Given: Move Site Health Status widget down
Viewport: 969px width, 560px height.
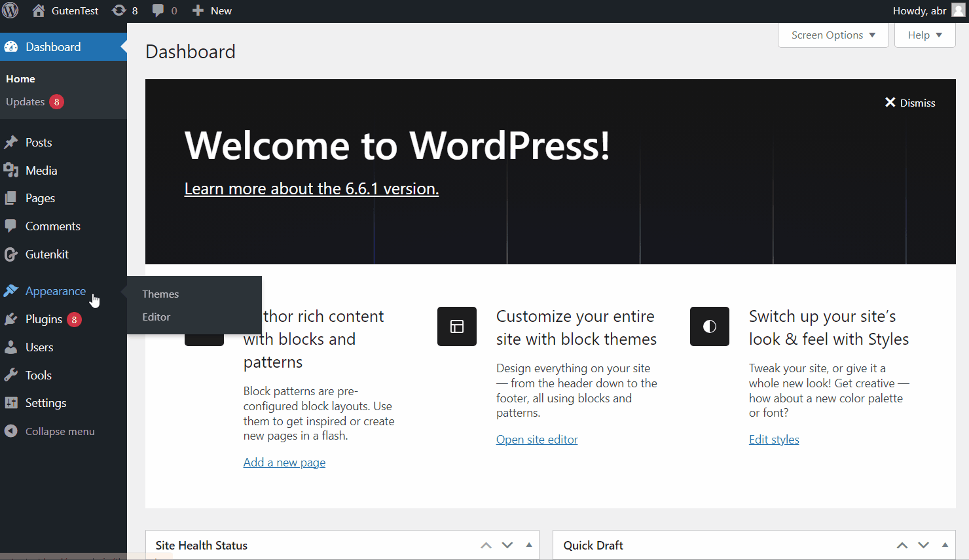Looking at the screenshot, I should pyautogui.click(x=507, y=546).
